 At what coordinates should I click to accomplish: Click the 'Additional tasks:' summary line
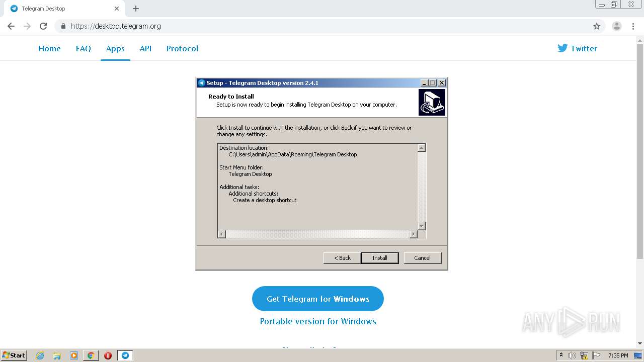239,187
